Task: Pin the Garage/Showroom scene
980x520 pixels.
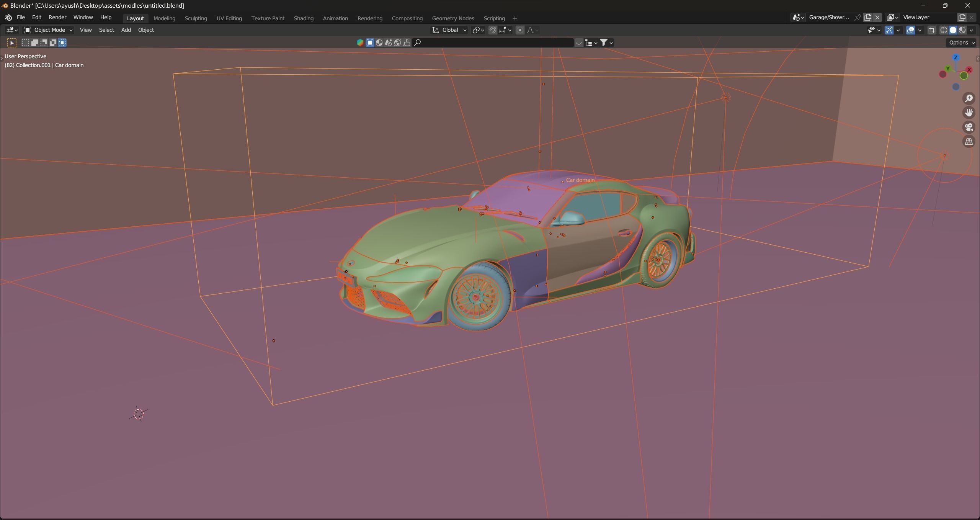Action: pyautogui.click(x=857, y=17)
